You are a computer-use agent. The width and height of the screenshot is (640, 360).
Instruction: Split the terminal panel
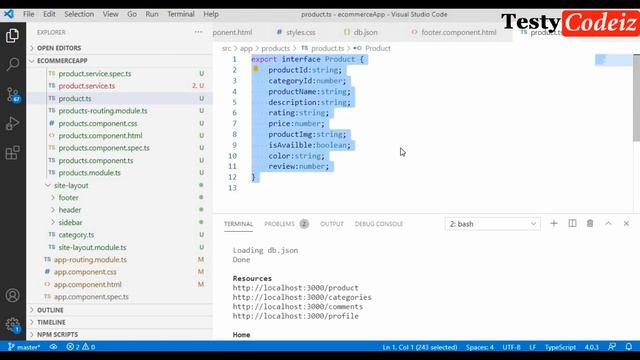point(572,223)
